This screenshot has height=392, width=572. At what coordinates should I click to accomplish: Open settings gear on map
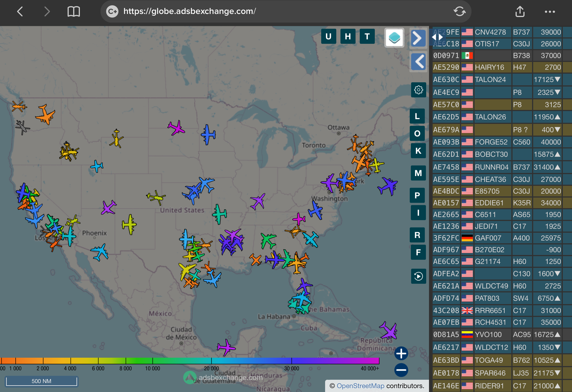pyautogui.click(x=418, y=90)
